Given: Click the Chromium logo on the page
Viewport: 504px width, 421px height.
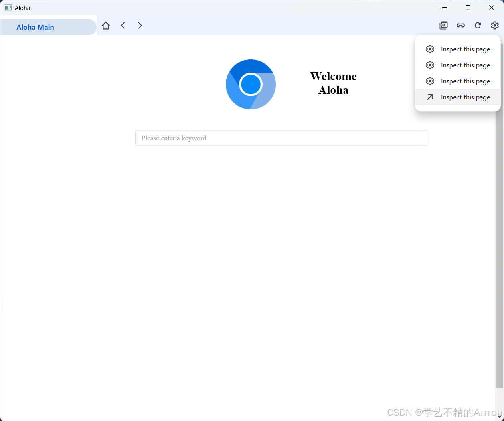Looking at the screenshot, I should 251,84.
